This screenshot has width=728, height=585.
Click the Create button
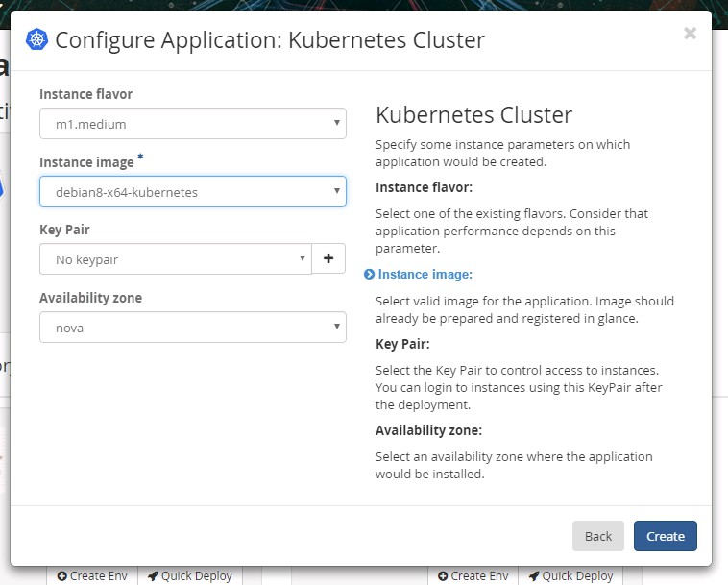pos(666,536)
